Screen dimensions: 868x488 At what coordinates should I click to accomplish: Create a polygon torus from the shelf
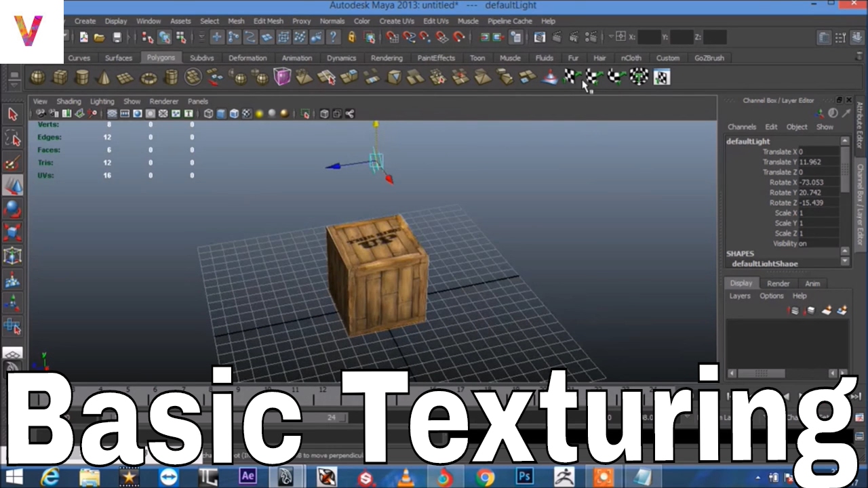click(149, 77)
